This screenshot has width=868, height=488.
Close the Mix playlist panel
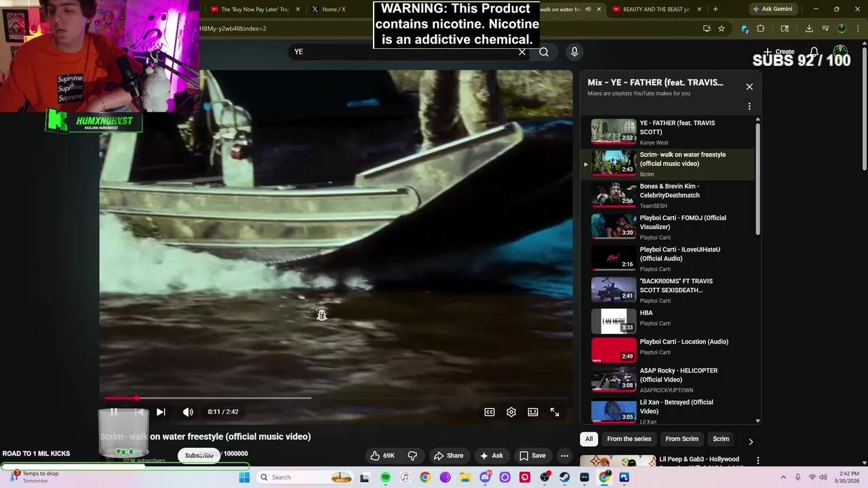click(x=749, y=87)
